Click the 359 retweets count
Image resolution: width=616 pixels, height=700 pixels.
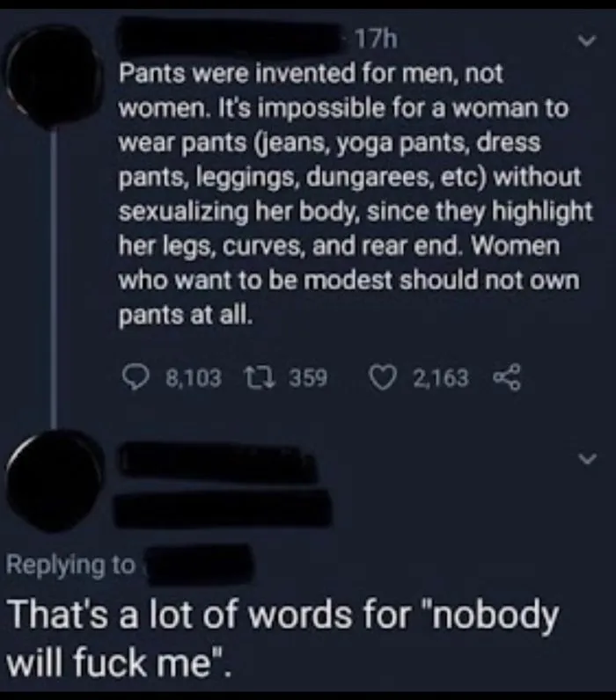coord(308,378)
